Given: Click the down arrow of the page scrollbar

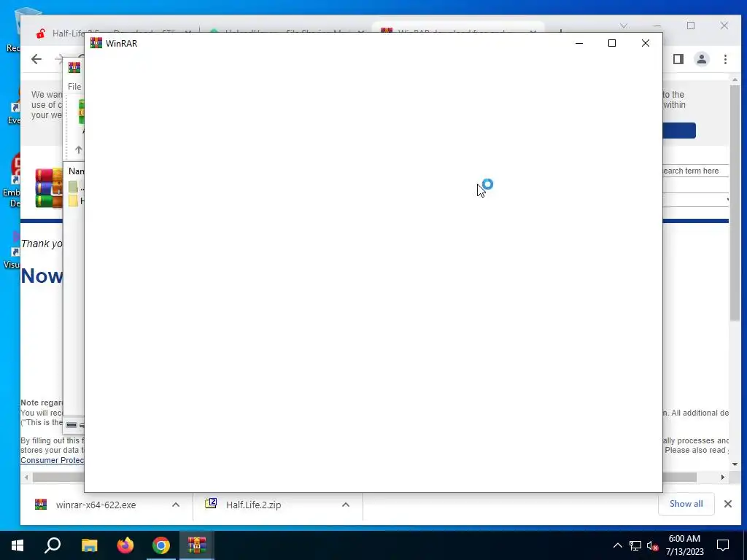Looking at the screenshot, I should pyautogui.click(x=735, y=464).
